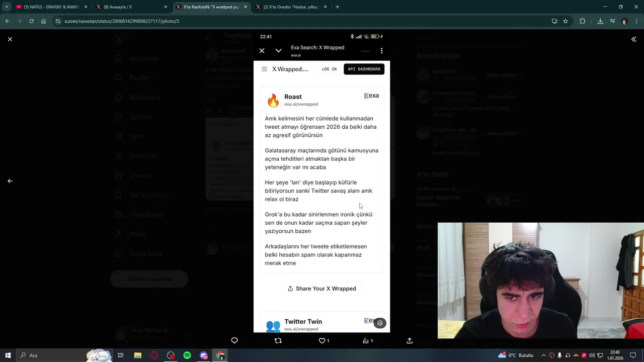Open the Windows Start menu

pos(8,355)
